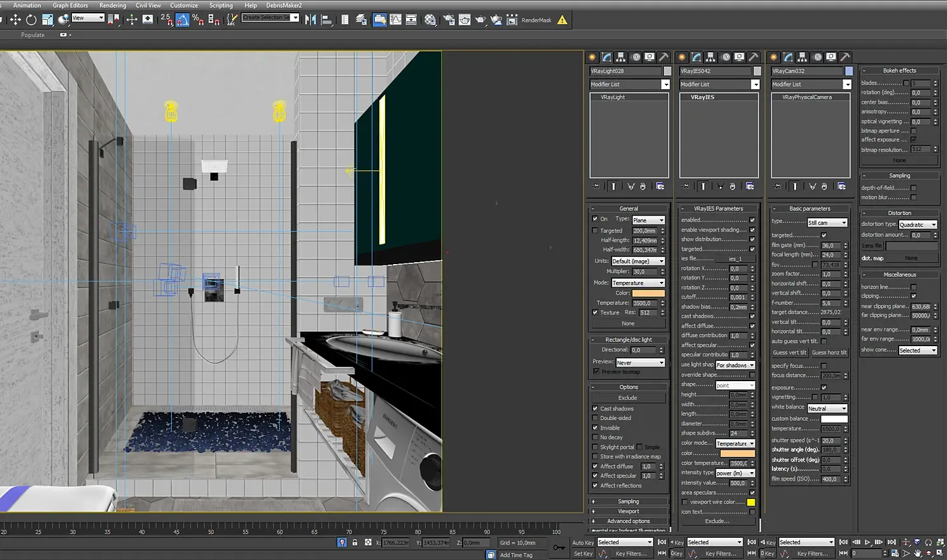Open Utilities hammer tab in VRayCam032 panel
The height and width of the screenshot is (560, 947).
pyautogui.click(x=845, y=57)
